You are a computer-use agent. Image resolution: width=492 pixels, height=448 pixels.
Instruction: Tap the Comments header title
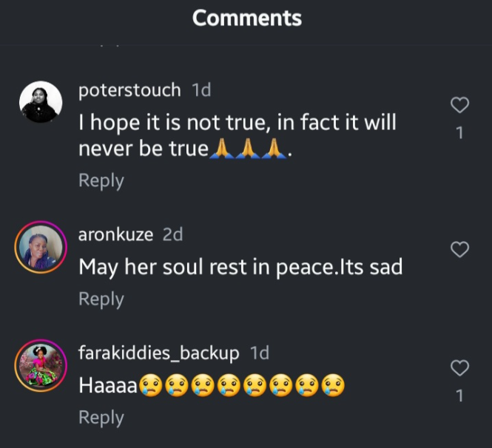(x=247, y=18)
